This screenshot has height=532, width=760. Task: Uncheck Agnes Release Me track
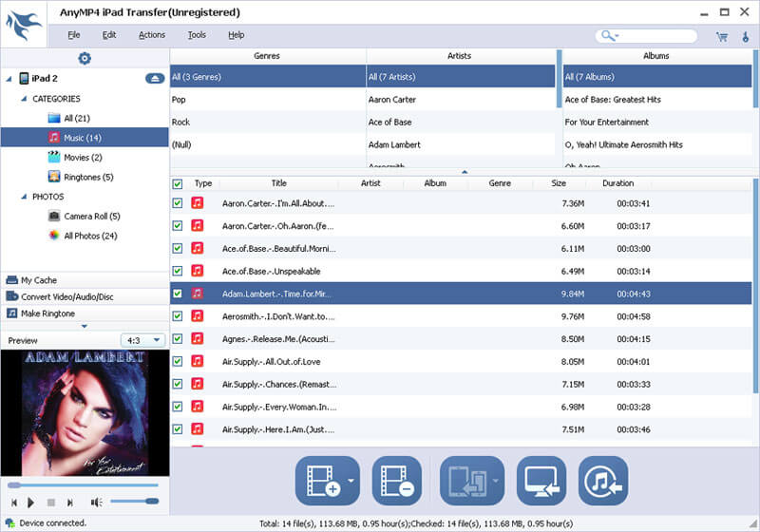178,339
